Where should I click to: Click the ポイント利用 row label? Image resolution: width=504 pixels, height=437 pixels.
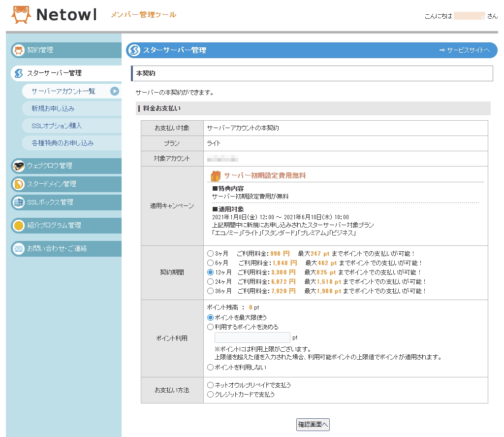172,338
